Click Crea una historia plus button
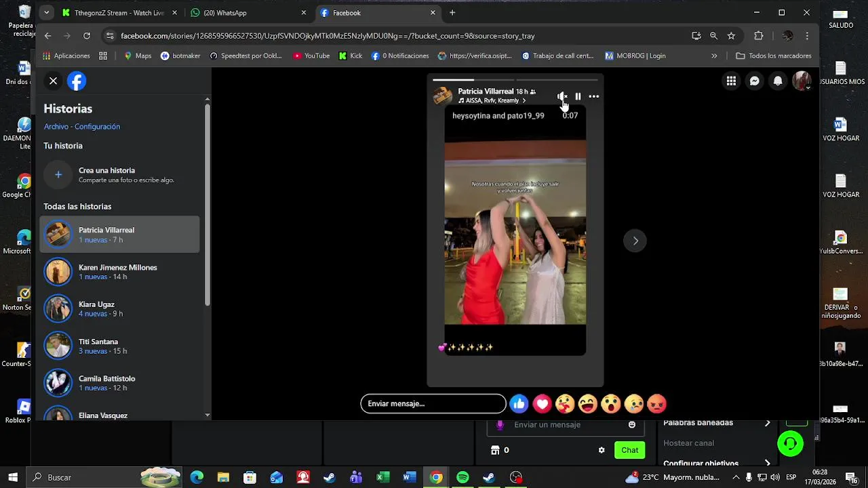Image resolution: width=868 pixels, height=488 pixels. click(x=58, y=175)
